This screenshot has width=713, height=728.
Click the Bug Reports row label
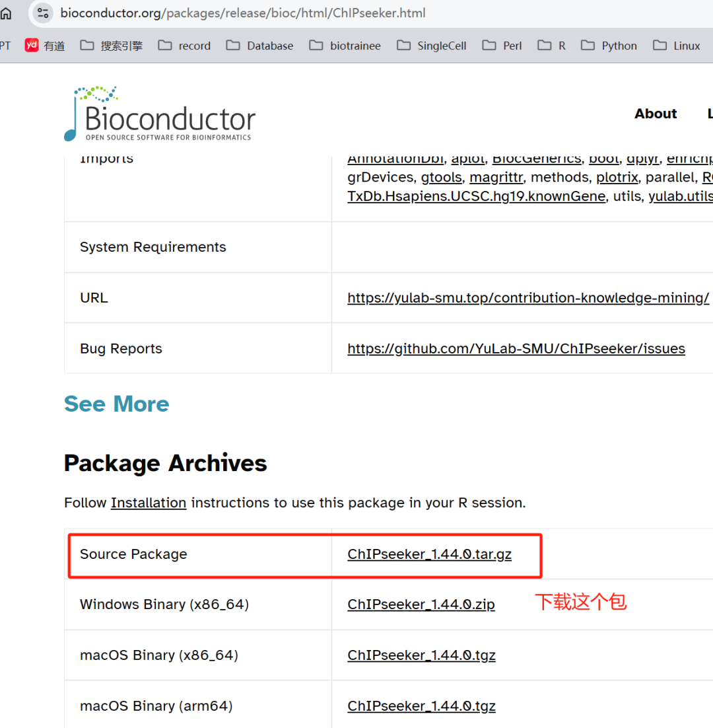pos(121,349)
